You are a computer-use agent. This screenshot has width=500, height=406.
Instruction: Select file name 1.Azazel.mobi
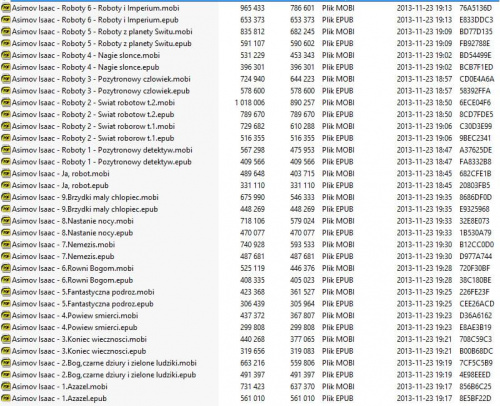pos(60,387)
